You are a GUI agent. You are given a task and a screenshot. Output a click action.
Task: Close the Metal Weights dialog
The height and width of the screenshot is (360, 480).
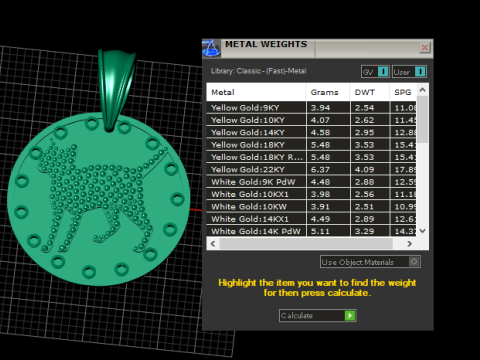click(425, 48)
